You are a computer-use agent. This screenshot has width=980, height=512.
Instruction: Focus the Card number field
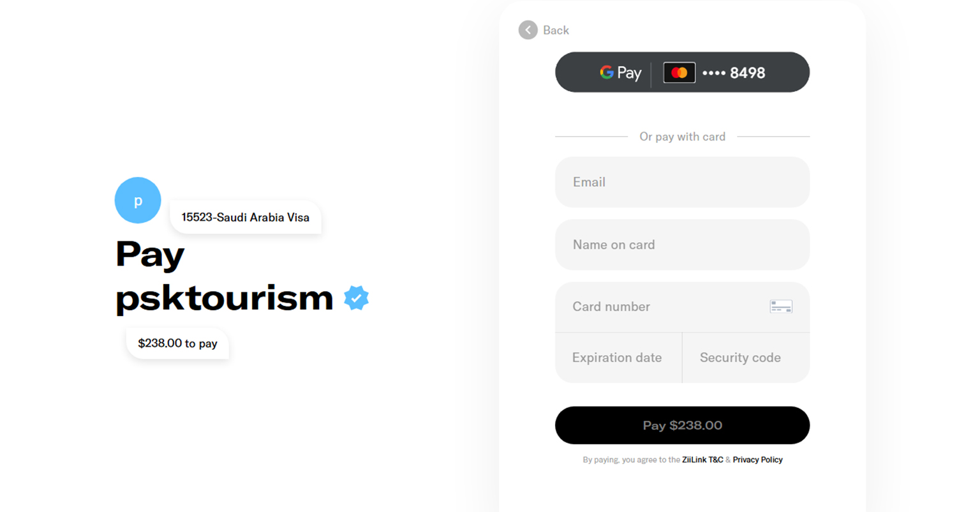point(664,307)
